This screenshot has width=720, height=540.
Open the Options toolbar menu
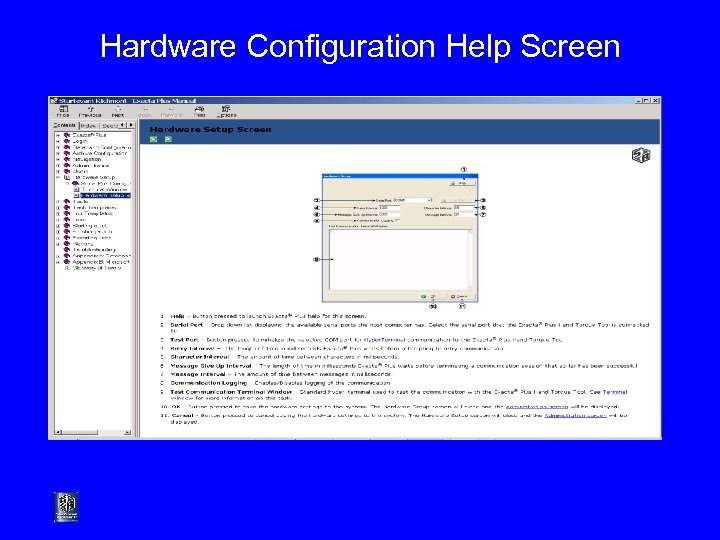pos(226,112)
